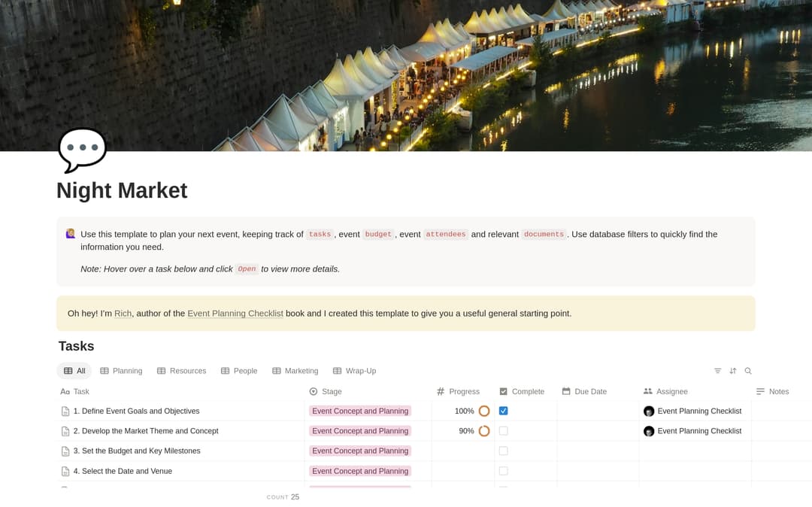
Task: Switch to the Resources view tab
Action: pyautogui.click(x=182, y=371)
